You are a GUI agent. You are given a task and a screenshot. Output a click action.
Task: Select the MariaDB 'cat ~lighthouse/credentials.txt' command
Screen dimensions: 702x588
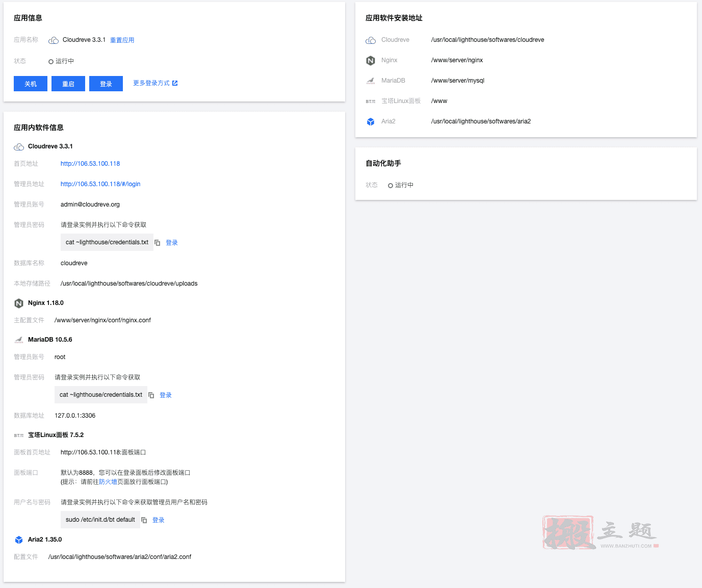pos(101,395)
